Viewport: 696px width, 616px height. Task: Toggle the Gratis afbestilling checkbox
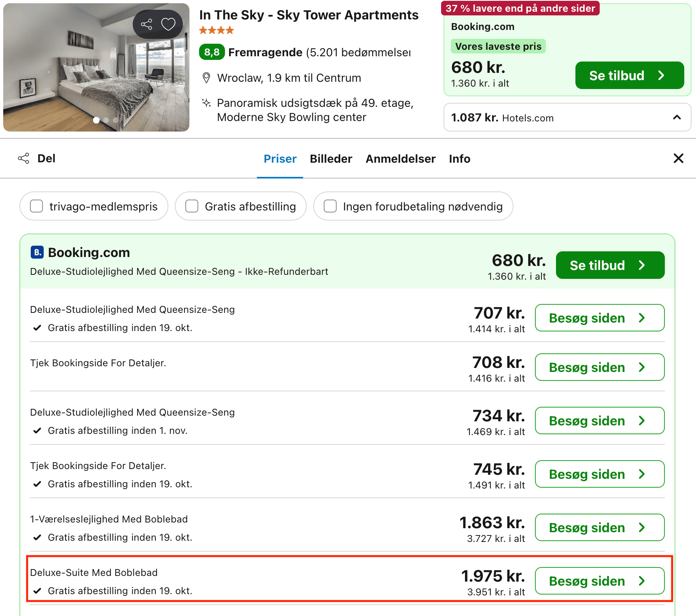click(192, 206)
